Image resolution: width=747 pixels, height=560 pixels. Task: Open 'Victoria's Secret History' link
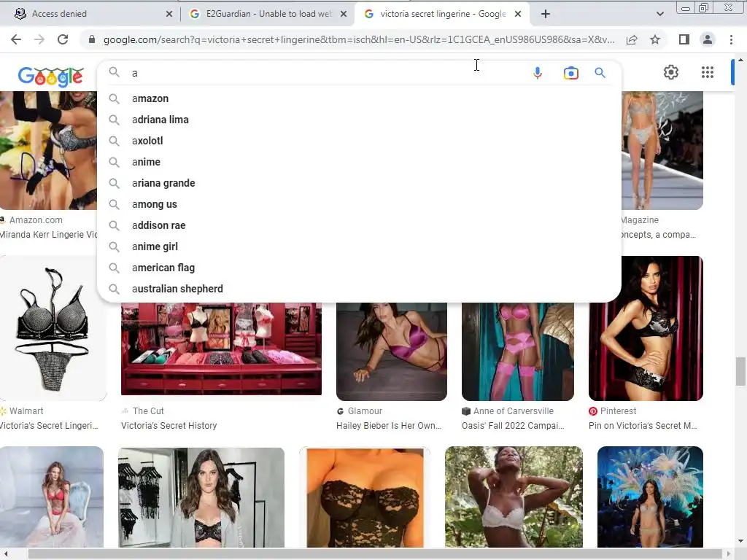tap(169, 426)
